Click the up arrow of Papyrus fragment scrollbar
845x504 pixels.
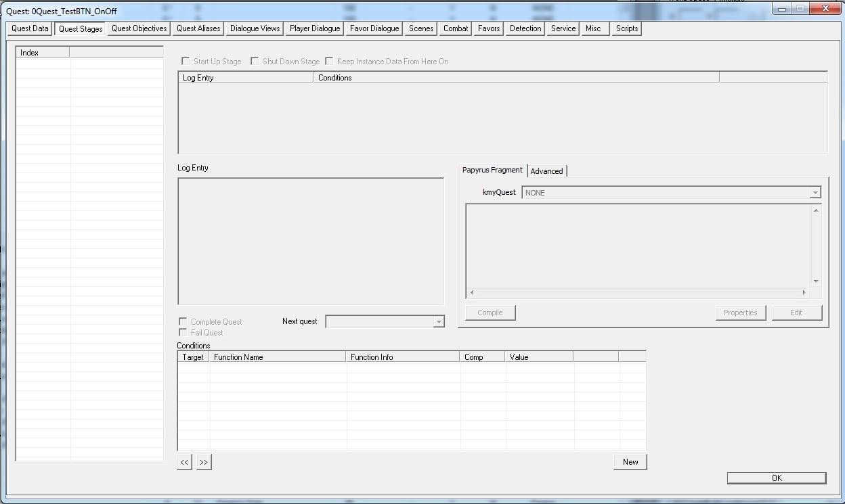pos(816,210)
